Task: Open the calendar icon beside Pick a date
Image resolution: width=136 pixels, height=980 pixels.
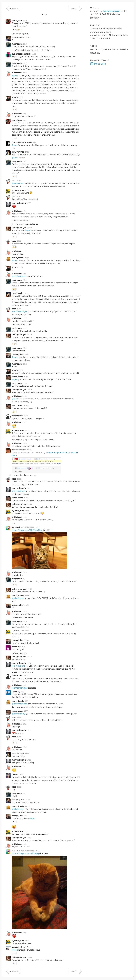Action: 91,64
